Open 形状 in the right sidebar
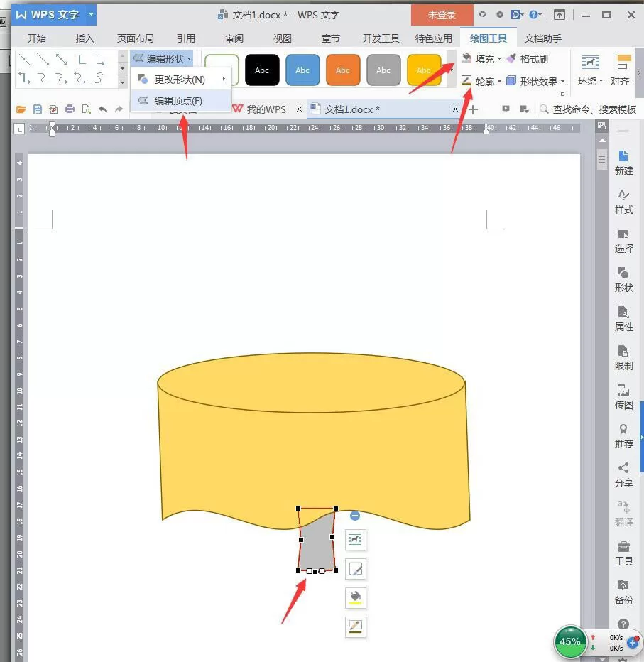This screenshot has height=662, width=644. click(623, 280)
